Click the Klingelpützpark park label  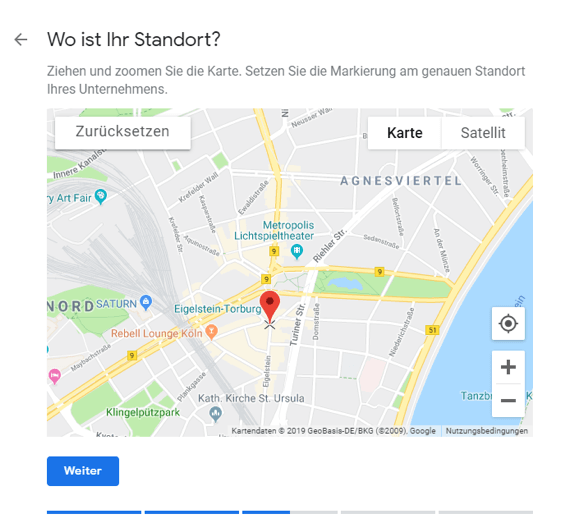tap(143, 412)
